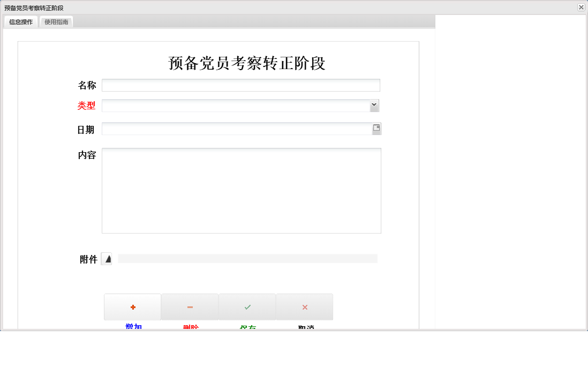Click the dropdown arrow on the 类型 field

pyautogui.click(x=374, y=106)
